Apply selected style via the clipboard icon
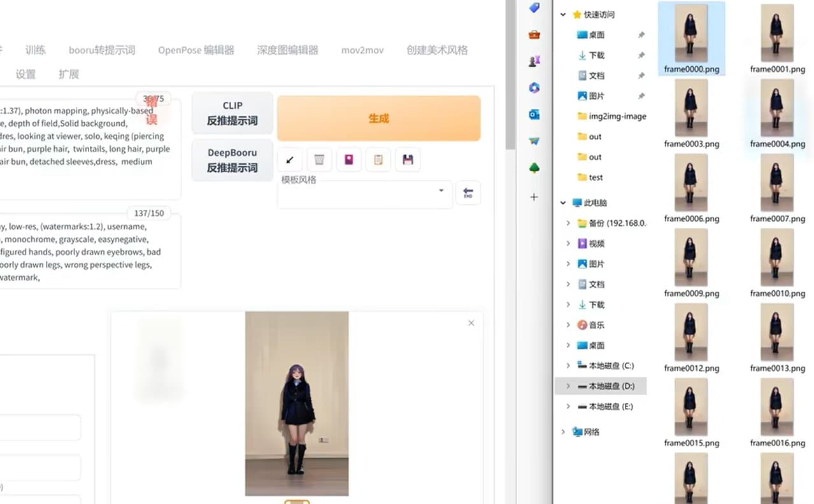The image size is (814, 504). 378,160
